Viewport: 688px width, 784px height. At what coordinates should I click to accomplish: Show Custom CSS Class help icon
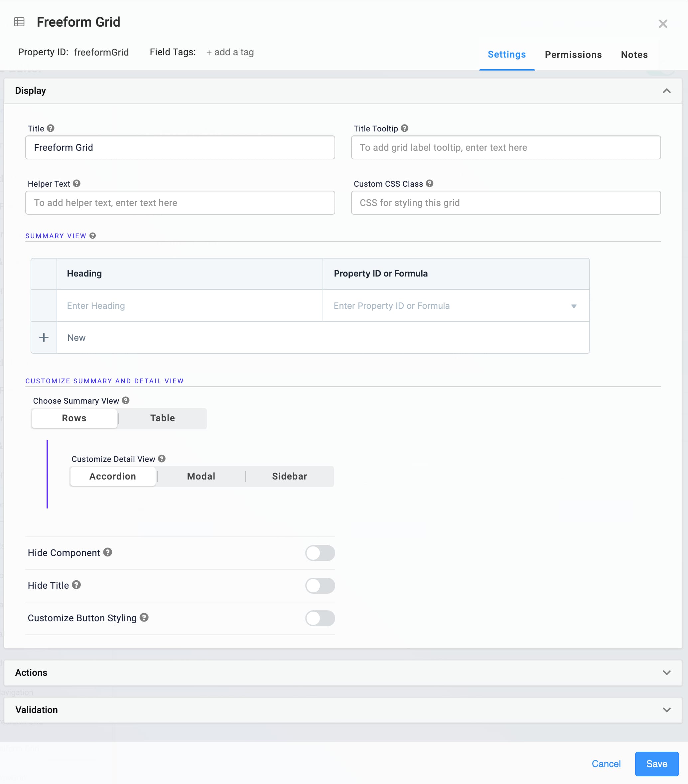430,183
